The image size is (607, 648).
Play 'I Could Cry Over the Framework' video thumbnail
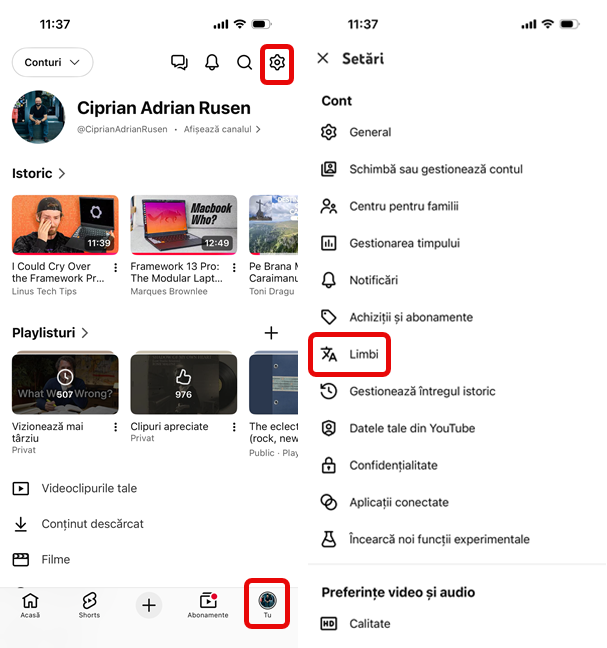(x=65, y=225)
